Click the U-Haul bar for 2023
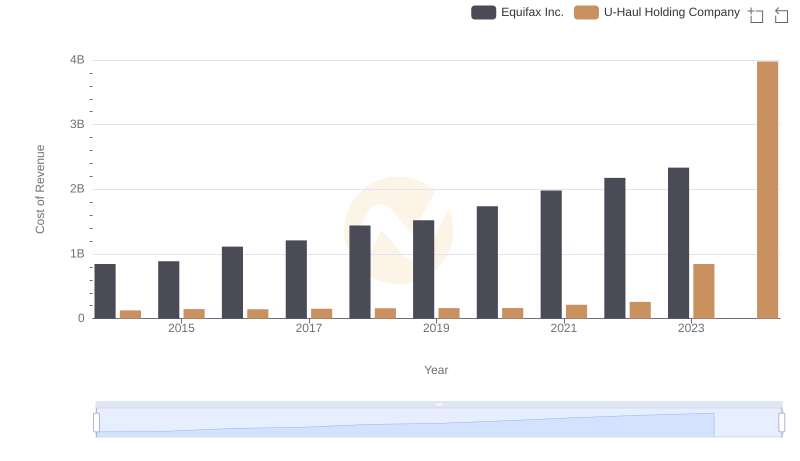 point(704,291)
